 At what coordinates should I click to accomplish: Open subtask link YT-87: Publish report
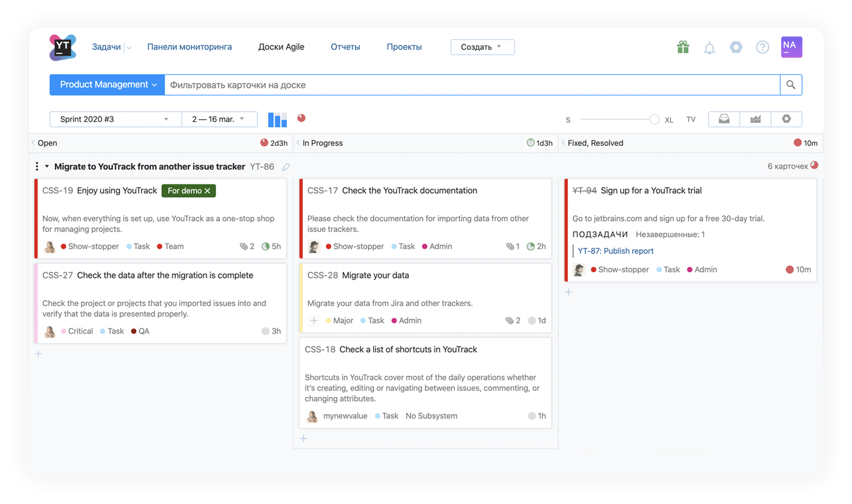[615, 251]
